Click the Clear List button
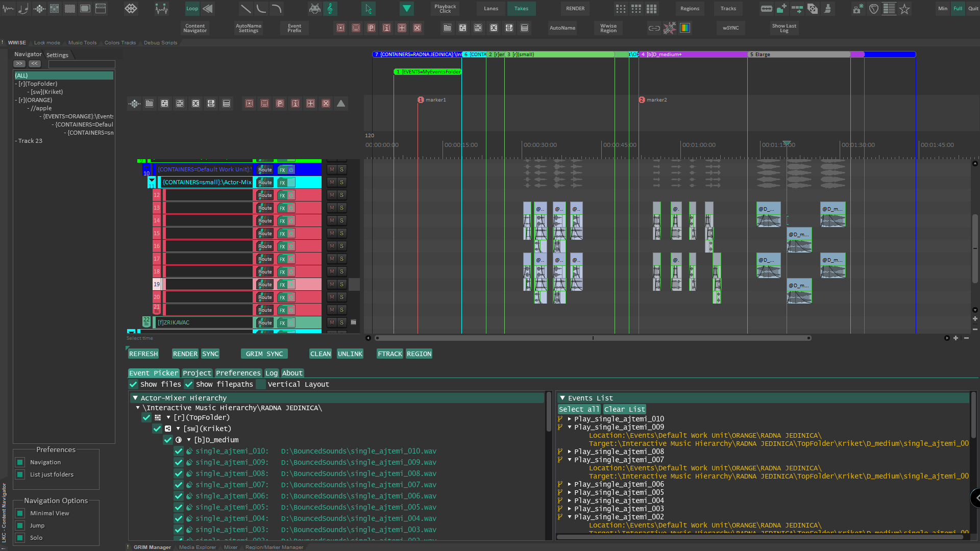980x551 pixels. (625, 409)
